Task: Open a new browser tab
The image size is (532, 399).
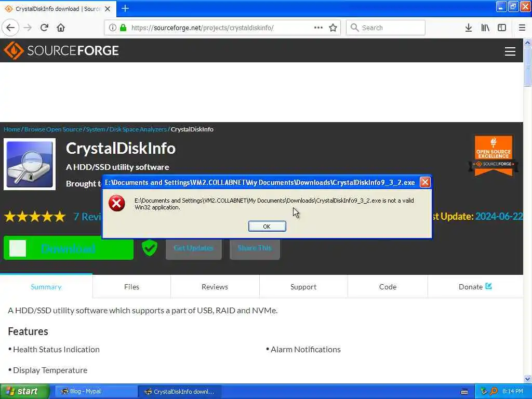Action: 125,8
